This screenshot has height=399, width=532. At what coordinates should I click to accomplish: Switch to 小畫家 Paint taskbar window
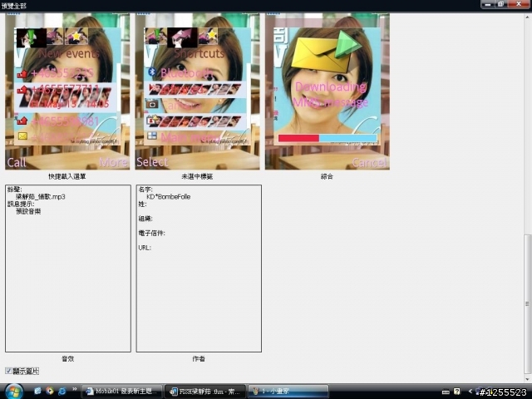pos(288,392)
